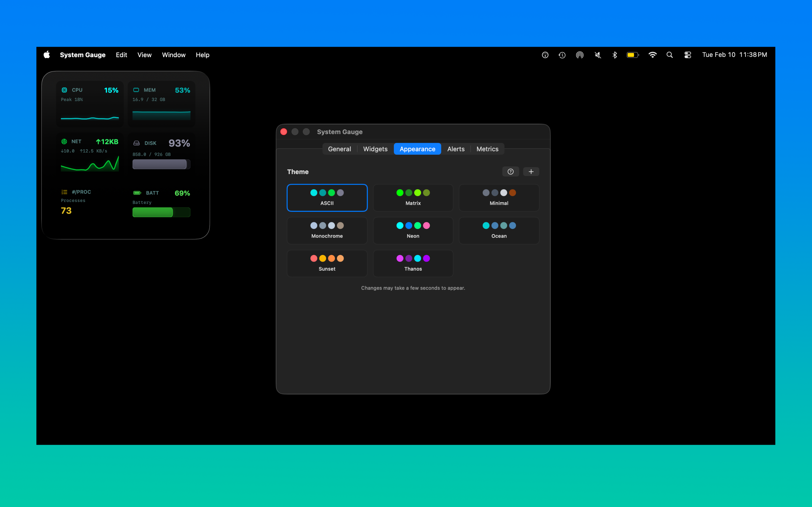The image size is (812, 507).
Task: Add a new theme using the plus icon
Action: pyautogui.click(x=531, y=171)
